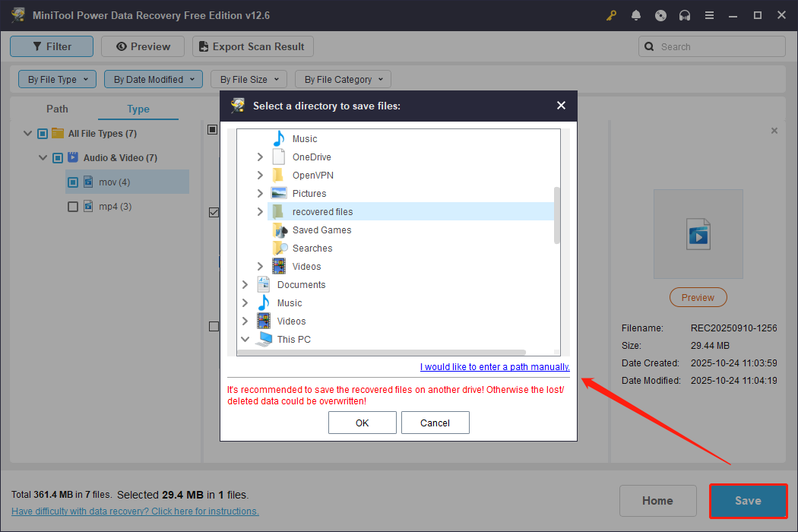This screenshot has width=798, height=532.
Task: Click the link to enter a path manually
Action: pos(495,366)
